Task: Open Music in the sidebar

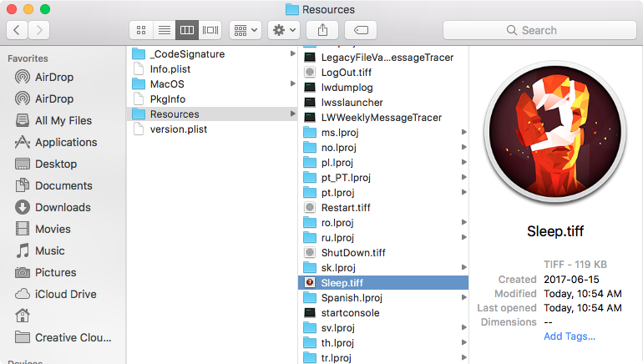Action: [40, 250]
